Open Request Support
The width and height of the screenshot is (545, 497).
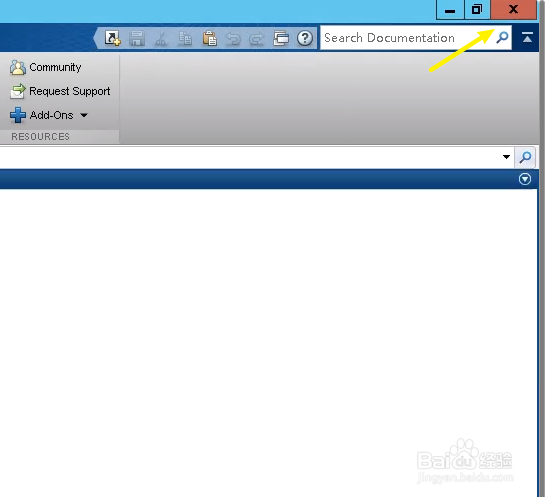click(x=60, y=91)
